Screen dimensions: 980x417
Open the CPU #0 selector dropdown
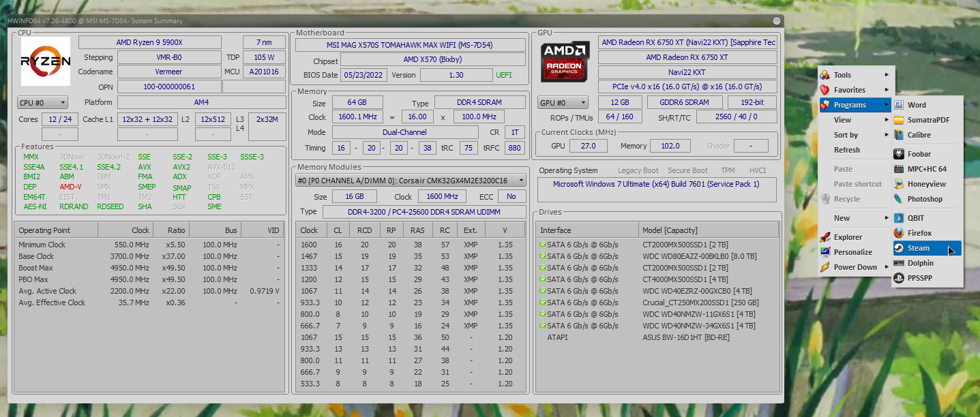pyautogui.click(x=42, y=102)
